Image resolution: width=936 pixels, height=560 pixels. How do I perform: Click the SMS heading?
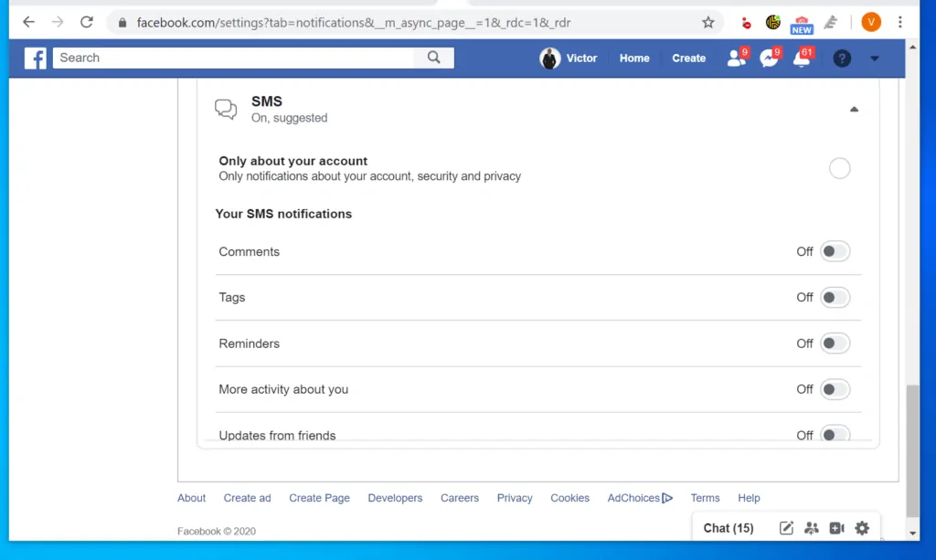267,101
